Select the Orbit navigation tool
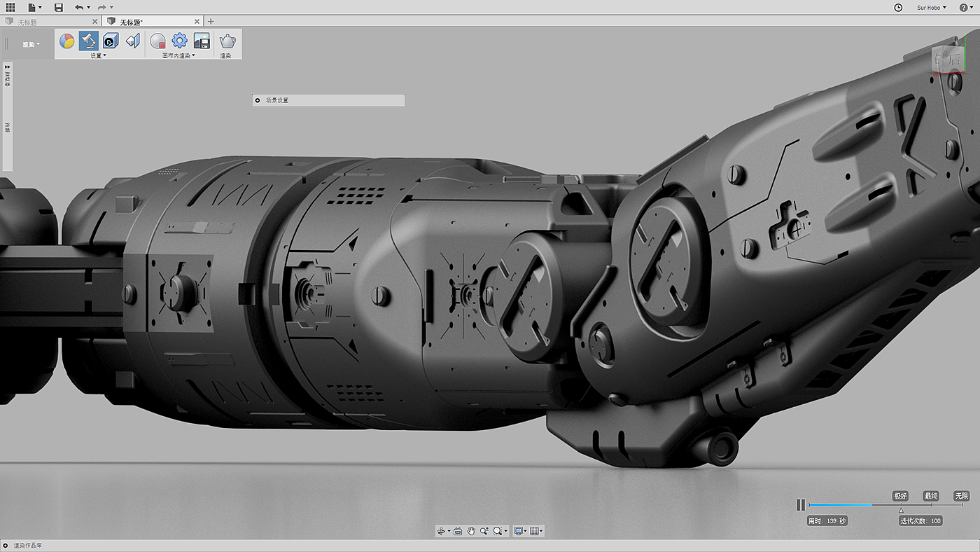 click(442, 531)
